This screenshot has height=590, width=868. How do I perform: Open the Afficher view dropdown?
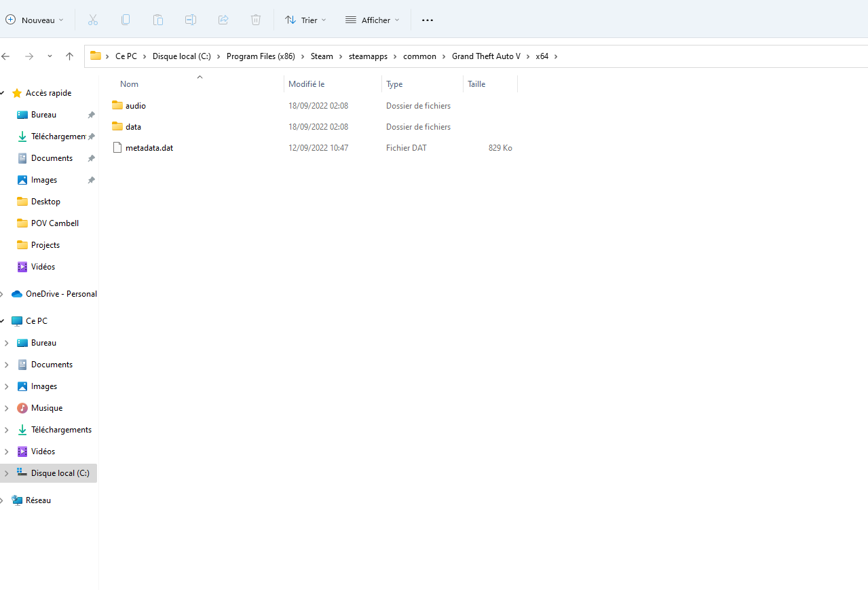pyautogui.click(x=373, y=20)
